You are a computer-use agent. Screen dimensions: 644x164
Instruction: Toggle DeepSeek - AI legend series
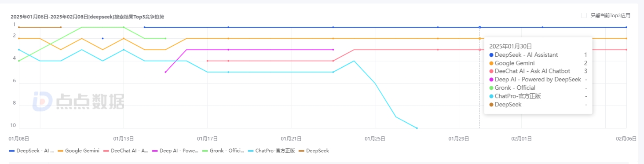click(x=31, y=151)
